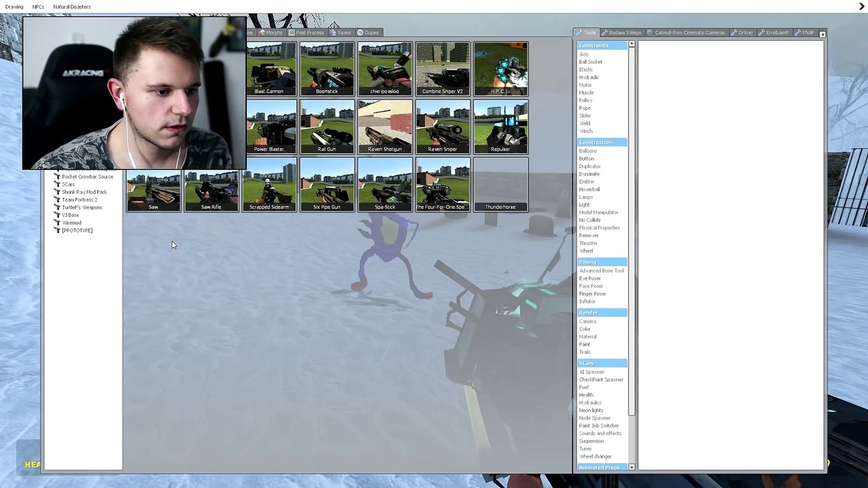
Task: Switch to the DrVrej tab
Action: point(742,33)
